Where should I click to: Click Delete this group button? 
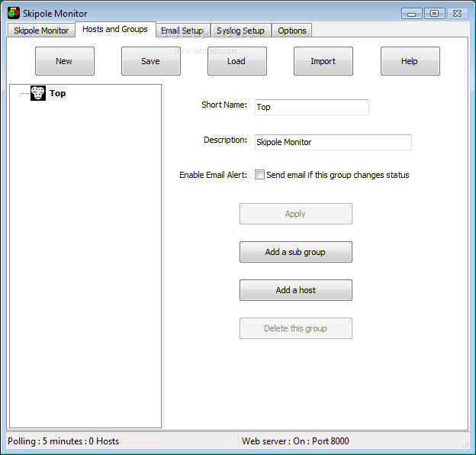[x=296, y=328]
